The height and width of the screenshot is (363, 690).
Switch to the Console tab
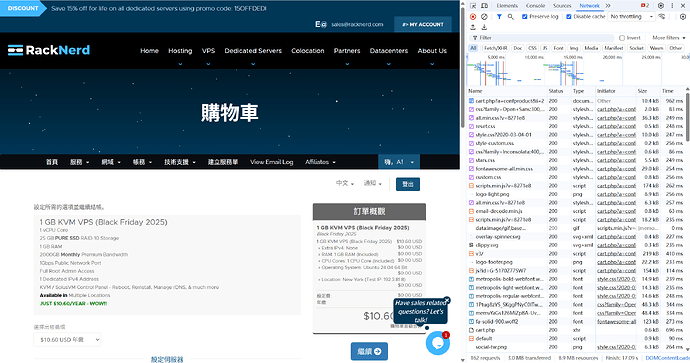[535, 6]
